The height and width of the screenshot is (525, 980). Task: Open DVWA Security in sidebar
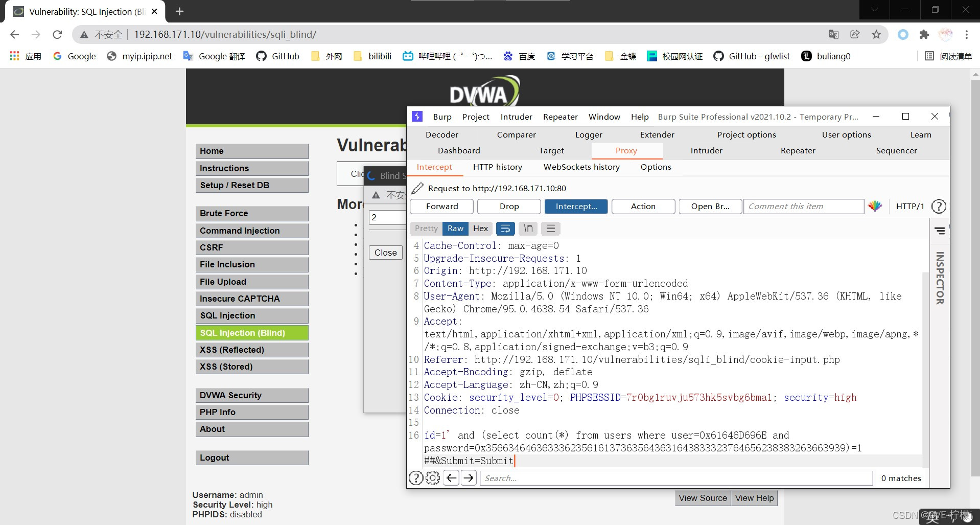[252, 395]
